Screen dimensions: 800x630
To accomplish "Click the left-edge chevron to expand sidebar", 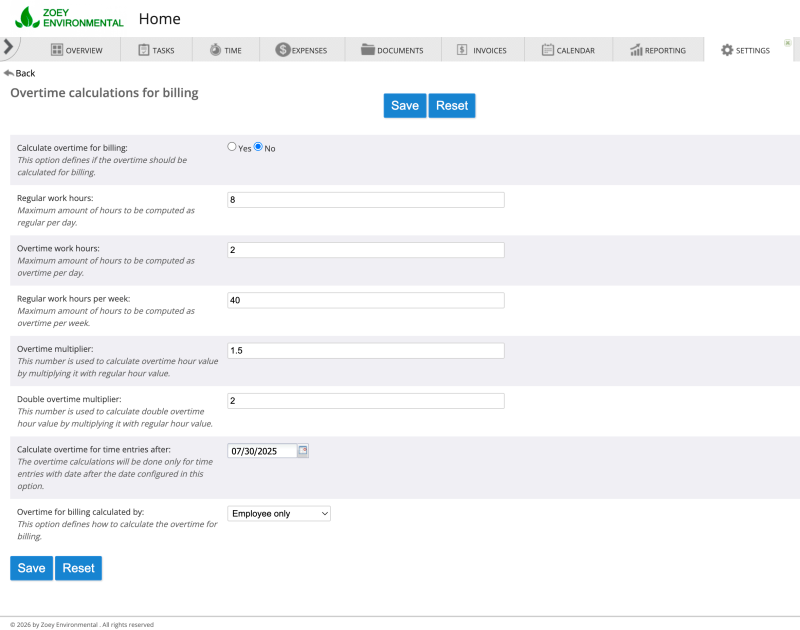I will pyautogui.click(x=8, y=45).
